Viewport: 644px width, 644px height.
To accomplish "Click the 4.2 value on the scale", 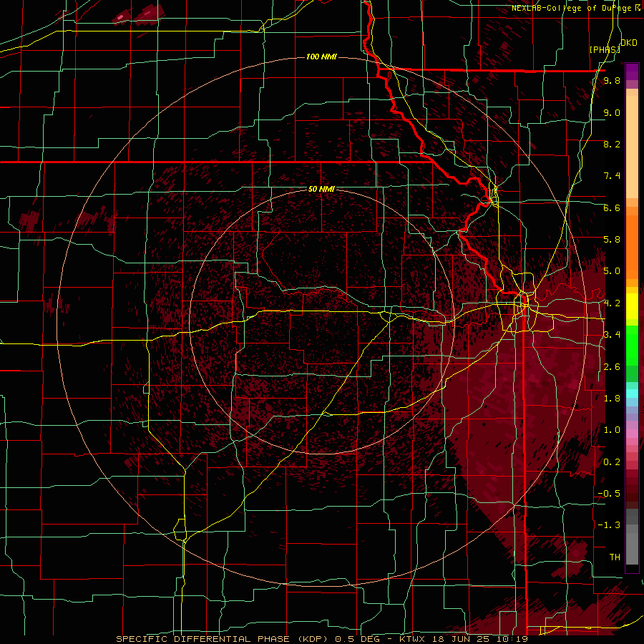I will pyautogui.click(x=612, y=303).
